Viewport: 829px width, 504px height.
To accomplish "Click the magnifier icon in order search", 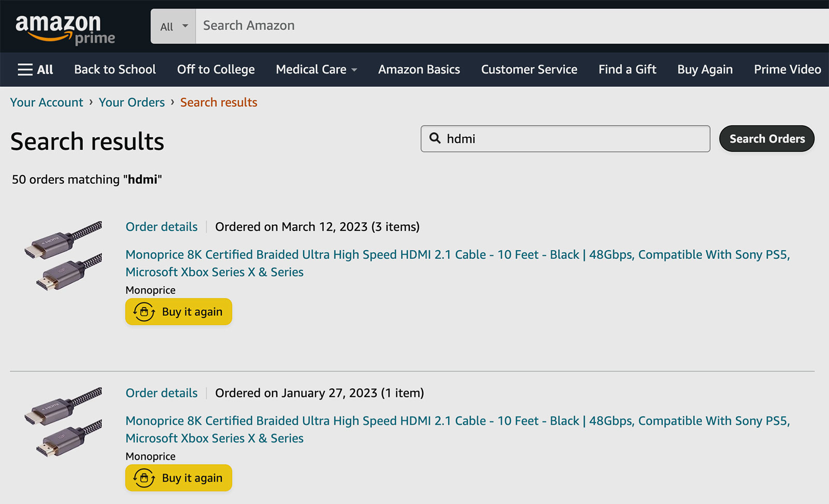I will 435,138.
